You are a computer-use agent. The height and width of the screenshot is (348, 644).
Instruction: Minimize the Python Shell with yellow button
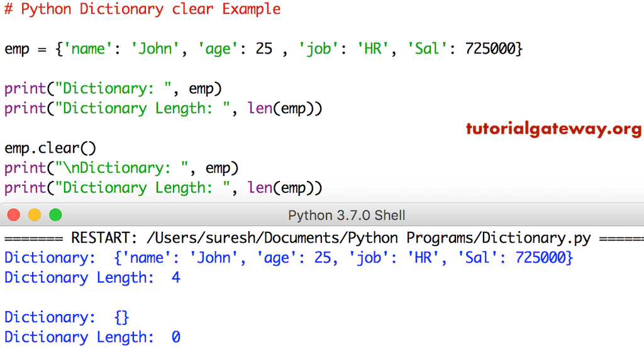coord(35,215)
